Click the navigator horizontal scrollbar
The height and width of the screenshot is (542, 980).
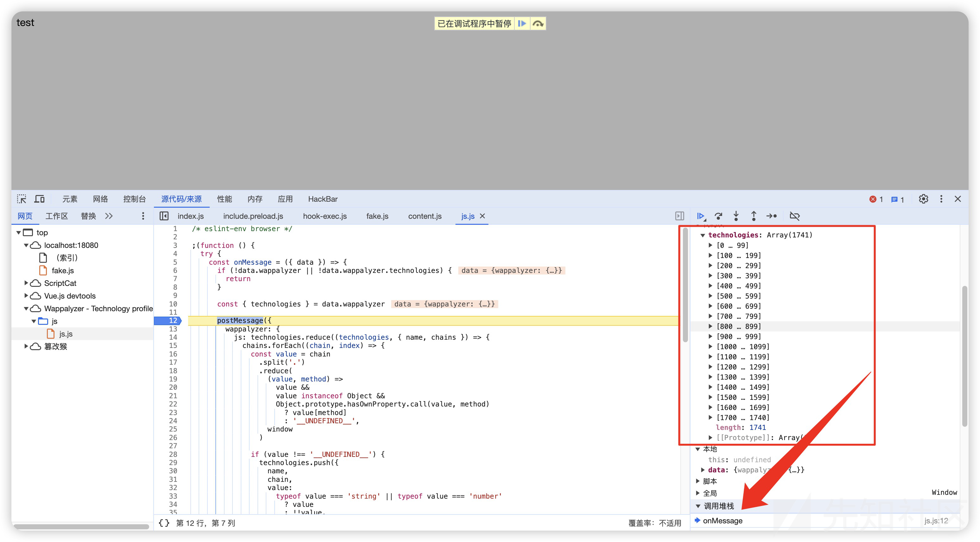coord(81,526)
